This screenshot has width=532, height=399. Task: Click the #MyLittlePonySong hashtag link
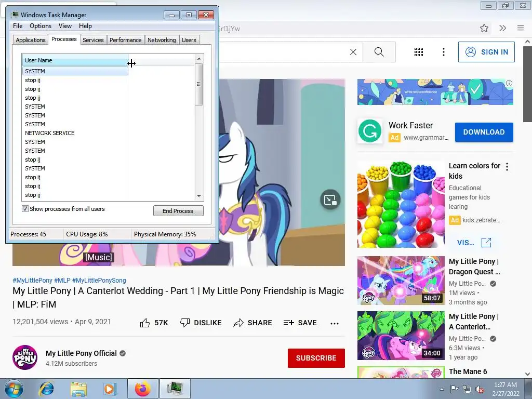(x=99, y=280)
